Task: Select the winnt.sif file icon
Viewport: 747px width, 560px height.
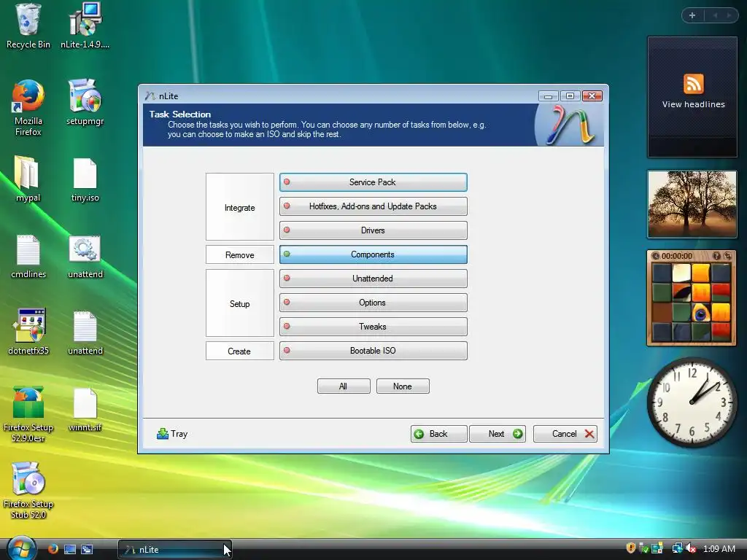Action: [x=85, y=410]
